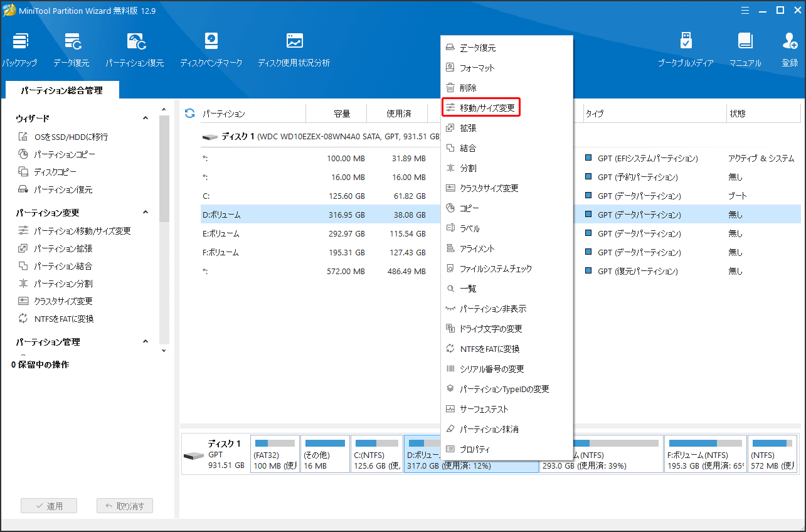The width and height of the screenshot is (806, 532).
Task: Collapse the パーティション変更 section
Action: click(x=146, y=213)
